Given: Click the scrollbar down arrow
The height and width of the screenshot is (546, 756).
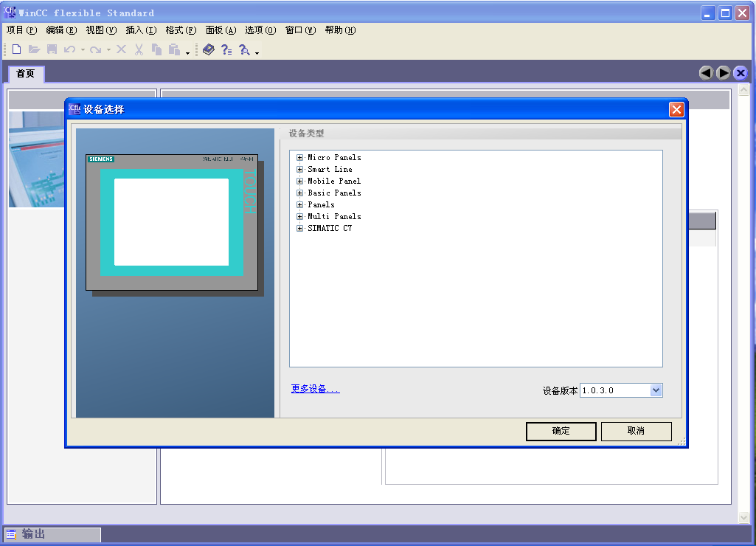Looking at the screenshot, I should coord(743,517).
